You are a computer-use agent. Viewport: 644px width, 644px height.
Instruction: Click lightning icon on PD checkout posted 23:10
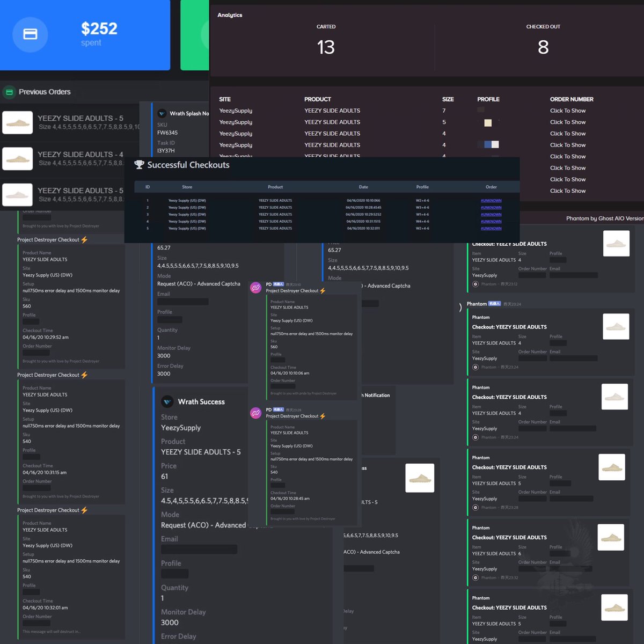323,291
